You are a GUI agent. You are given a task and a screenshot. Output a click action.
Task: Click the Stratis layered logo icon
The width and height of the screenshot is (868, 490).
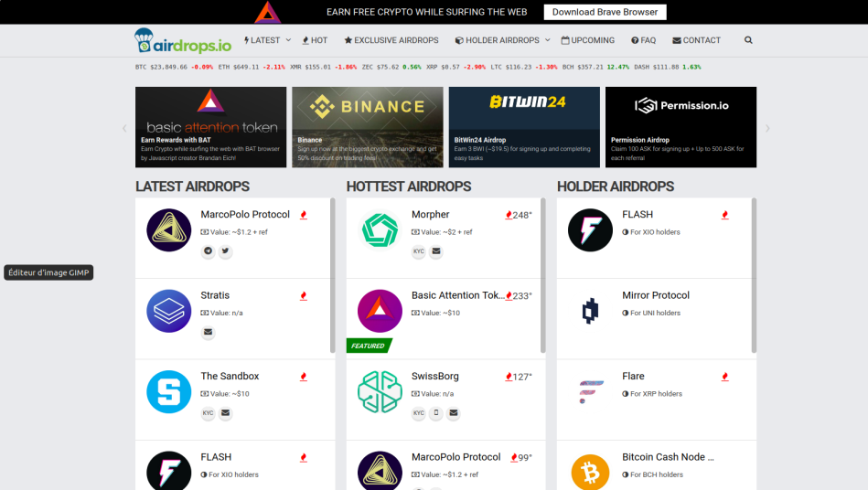(169, 311)
